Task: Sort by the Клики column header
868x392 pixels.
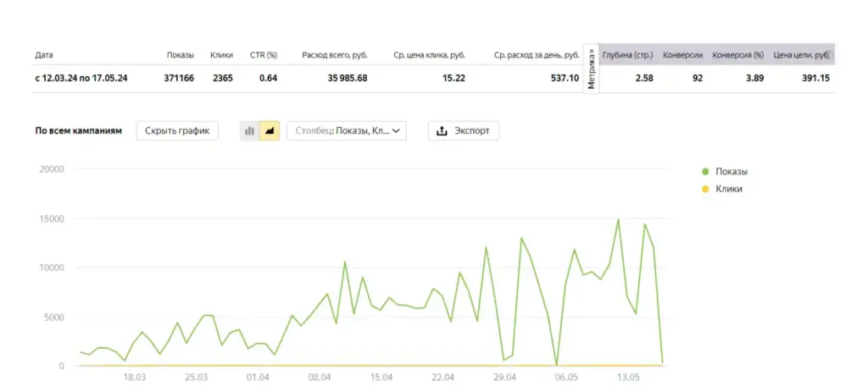Action: coord(221,55)
